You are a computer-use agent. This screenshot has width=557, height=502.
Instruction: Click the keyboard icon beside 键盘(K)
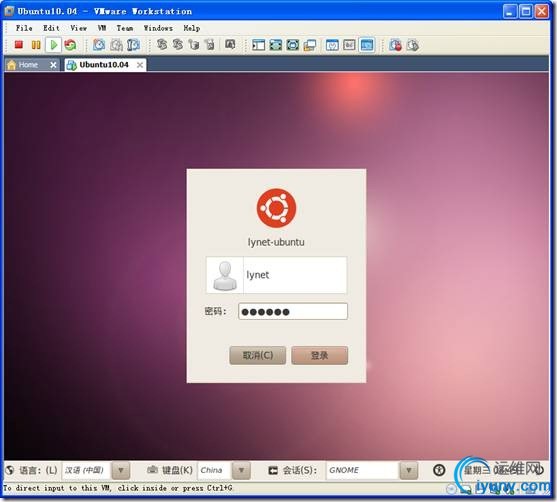pos(152,470)
